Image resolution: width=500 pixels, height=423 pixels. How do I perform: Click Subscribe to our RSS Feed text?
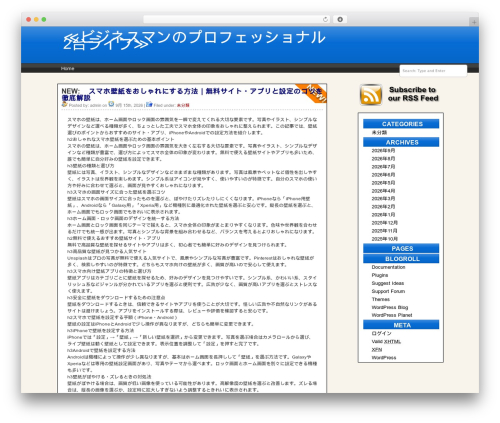pyautogui.click(x=413, y=94)
